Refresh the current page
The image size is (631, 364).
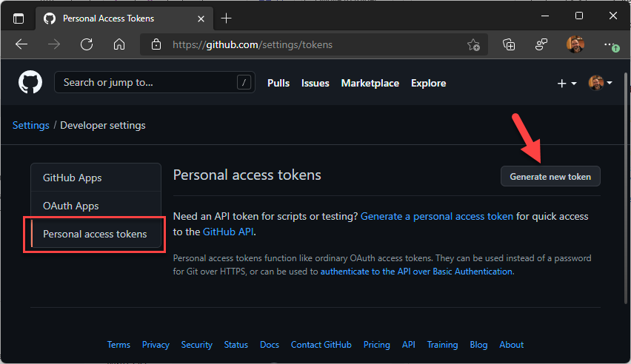coord(87,44)
